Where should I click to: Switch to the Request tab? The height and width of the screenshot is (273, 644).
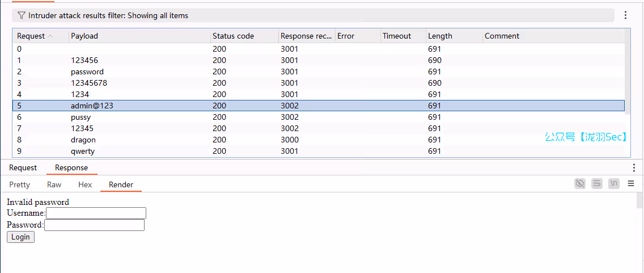pyautogui.click(x=23, y=168)
